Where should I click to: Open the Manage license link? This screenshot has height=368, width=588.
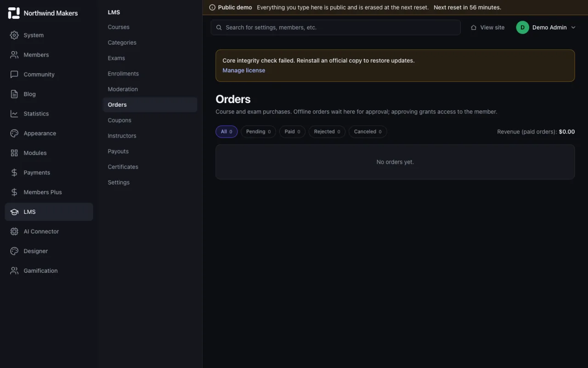244,70
